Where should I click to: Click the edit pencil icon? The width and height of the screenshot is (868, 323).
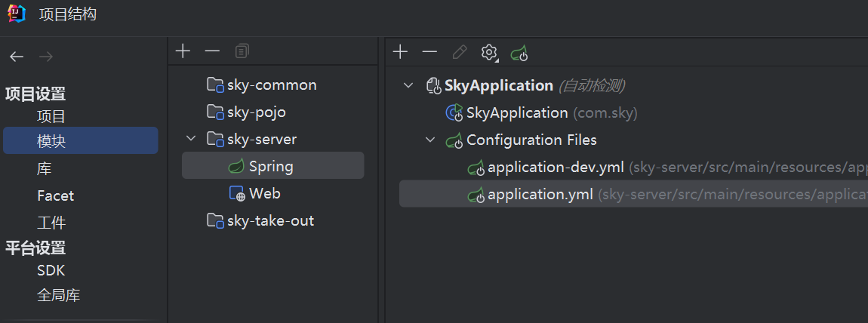(459, 52)
